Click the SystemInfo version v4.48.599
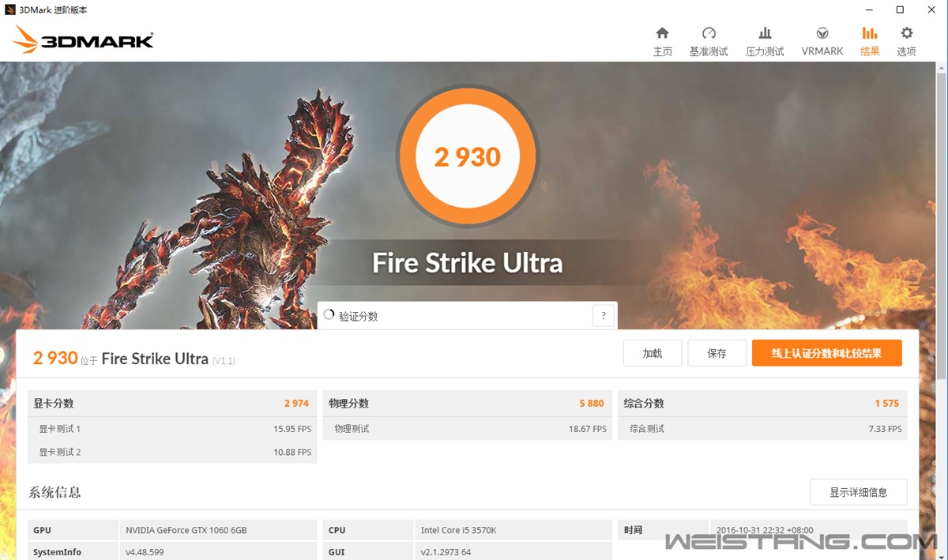 point(145,552)
